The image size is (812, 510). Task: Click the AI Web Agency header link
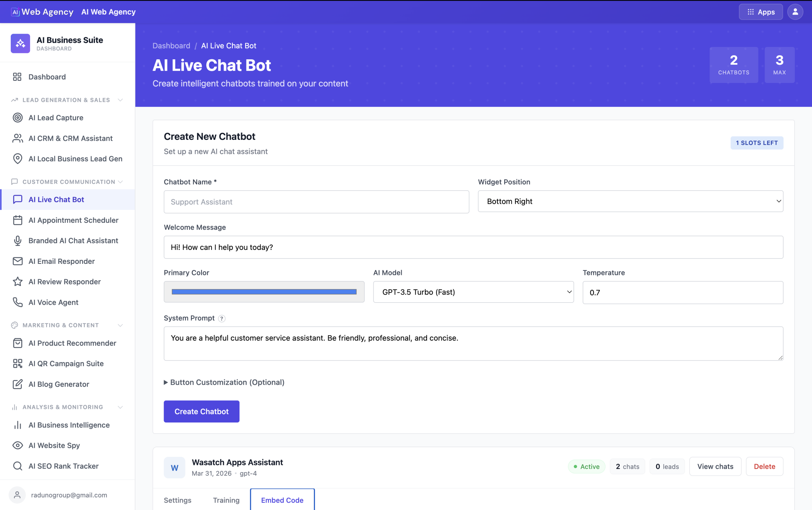108,12
